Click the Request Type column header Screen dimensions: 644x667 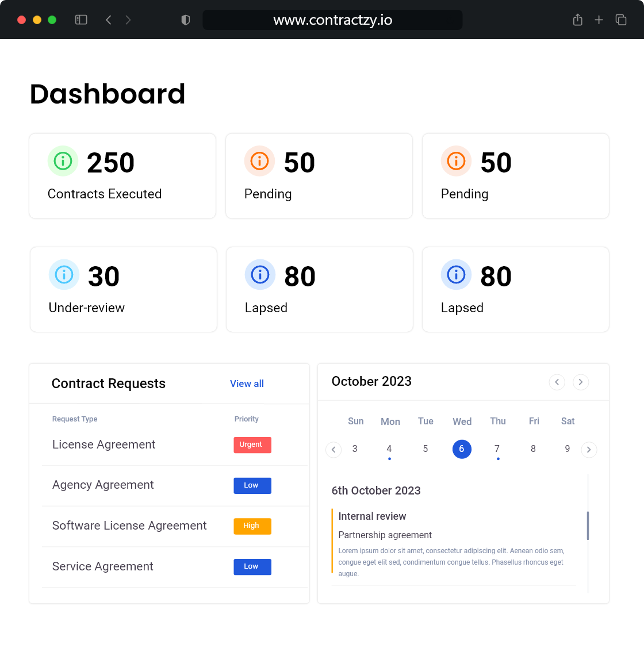pos(75,419)
